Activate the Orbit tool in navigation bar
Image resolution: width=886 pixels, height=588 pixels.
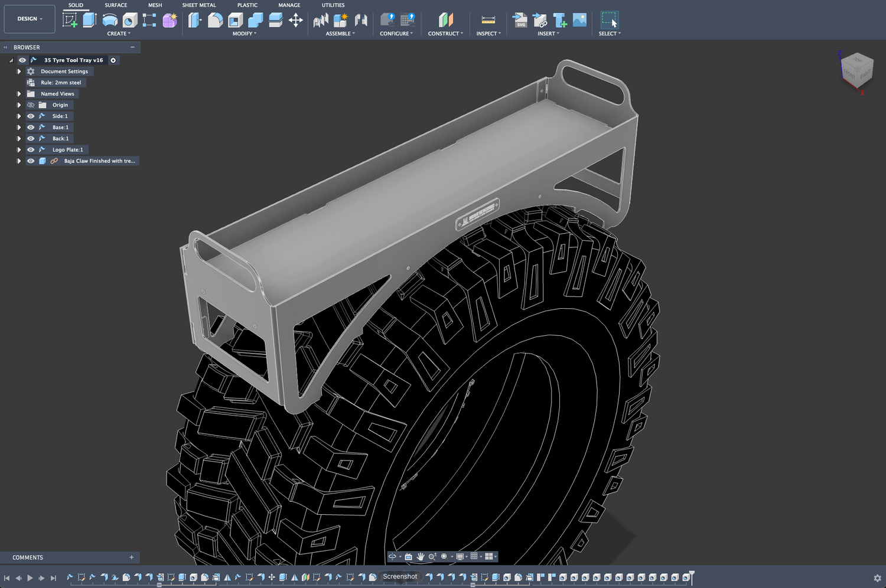click(392, 556)
